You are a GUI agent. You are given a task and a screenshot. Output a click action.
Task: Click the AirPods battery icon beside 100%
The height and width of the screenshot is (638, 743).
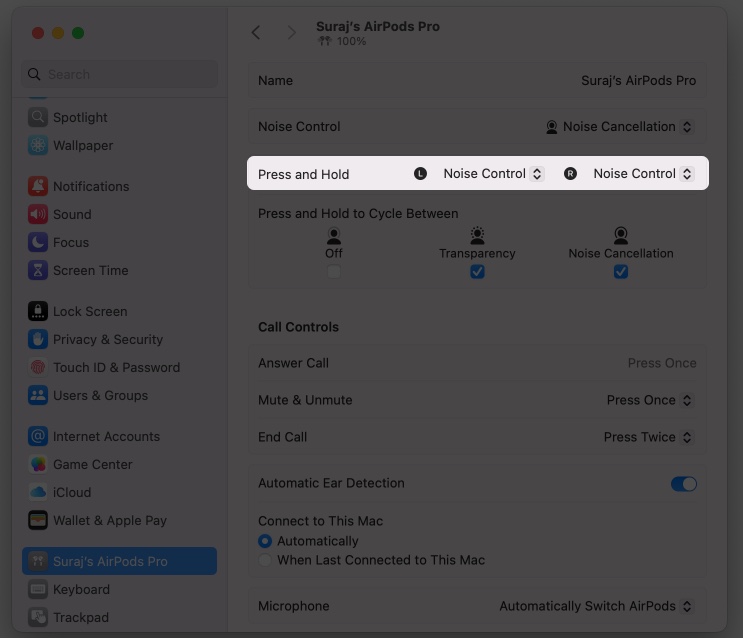[325, 41]
